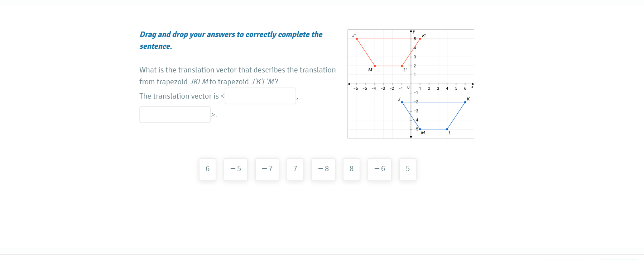Click red vertex K' on the graph

[x=420, y=39]
